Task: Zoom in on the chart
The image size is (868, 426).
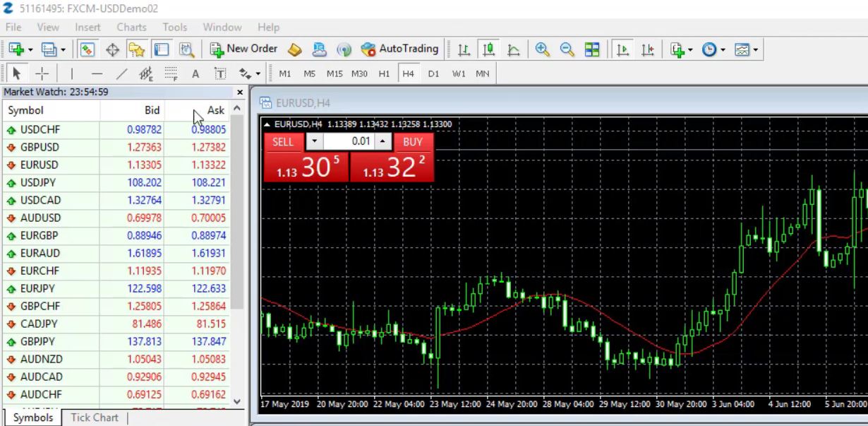Action: pos(542,49)
